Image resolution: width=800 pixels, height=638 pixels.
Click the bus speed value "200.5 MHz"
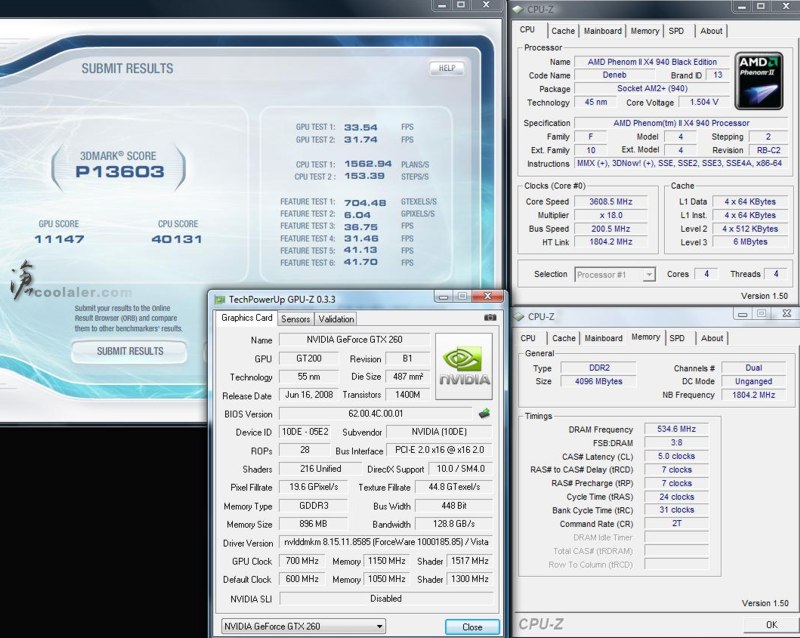611,229
